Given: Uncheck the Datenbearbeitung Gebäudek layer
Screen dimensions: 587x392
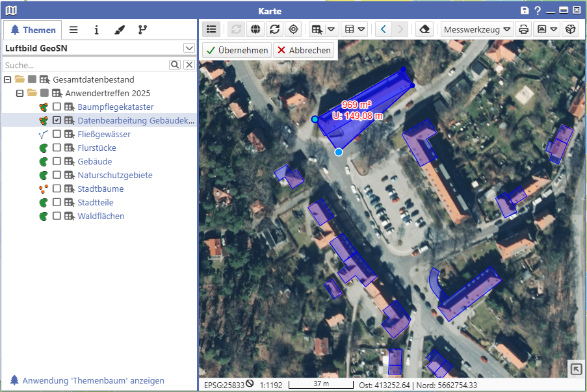Looking at the screenshot, I should (57, 121).
